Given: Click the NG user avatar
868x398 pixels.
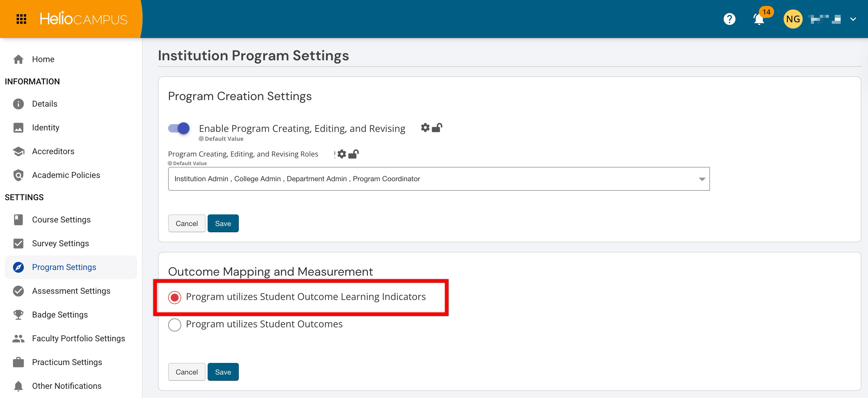Looking at the screenshot, I should coord(793,19).
